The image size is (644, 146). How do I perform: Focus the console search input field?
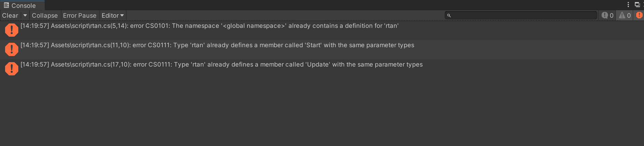click(521, 16)
